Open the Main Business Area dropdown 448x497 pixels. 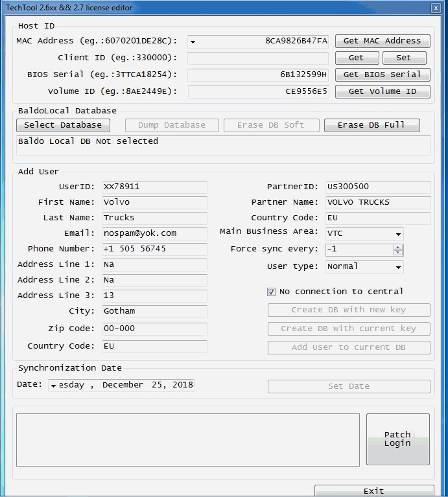(x=397, y=234)
